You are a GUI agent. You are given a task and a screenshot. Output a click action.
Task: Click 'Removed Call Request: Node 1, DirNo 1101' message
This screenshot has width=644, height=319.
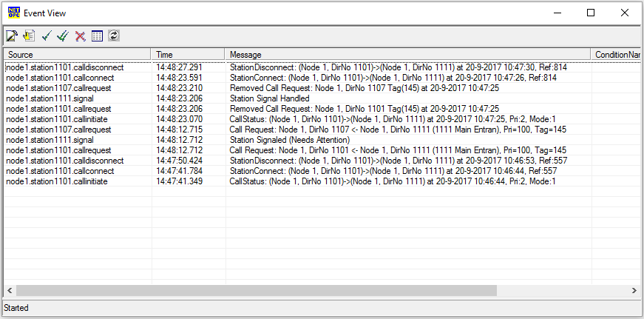[x=365, y=109]
